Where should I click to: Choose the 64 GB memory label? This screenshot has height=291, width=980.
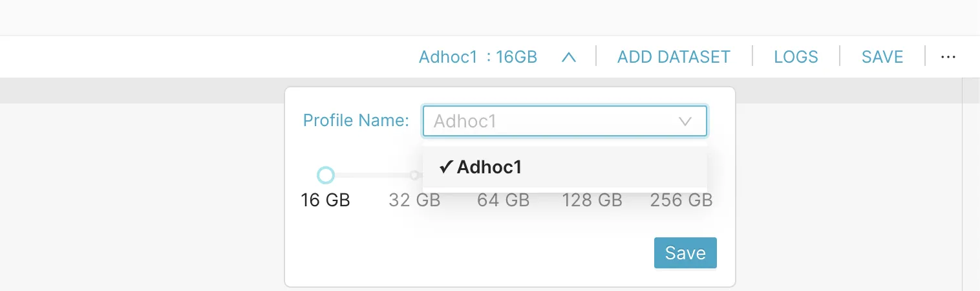click(504, 200)
